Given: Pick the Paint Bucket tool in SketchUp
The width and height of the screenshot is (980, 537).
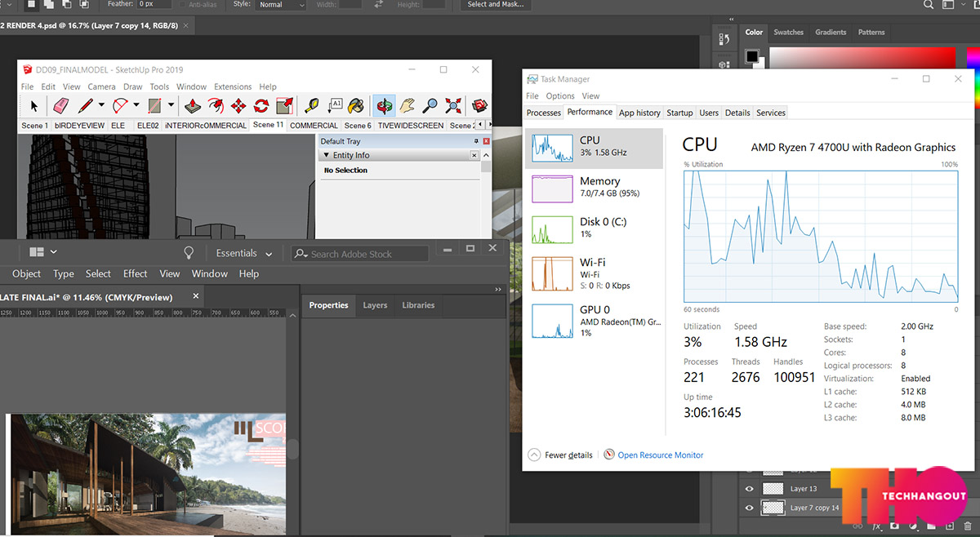Looking at the screenshot, I should (x=356, y=105).
